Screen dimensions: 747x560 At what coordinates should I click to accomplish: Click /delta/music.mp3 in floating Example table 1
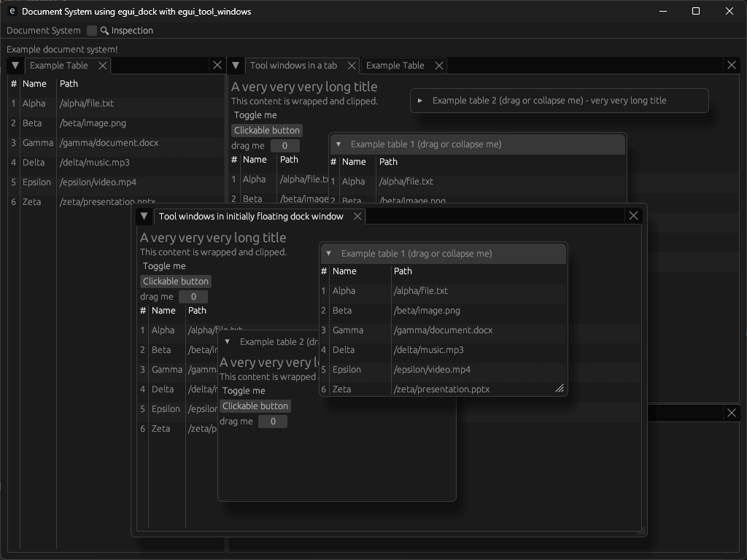(429, 350)
